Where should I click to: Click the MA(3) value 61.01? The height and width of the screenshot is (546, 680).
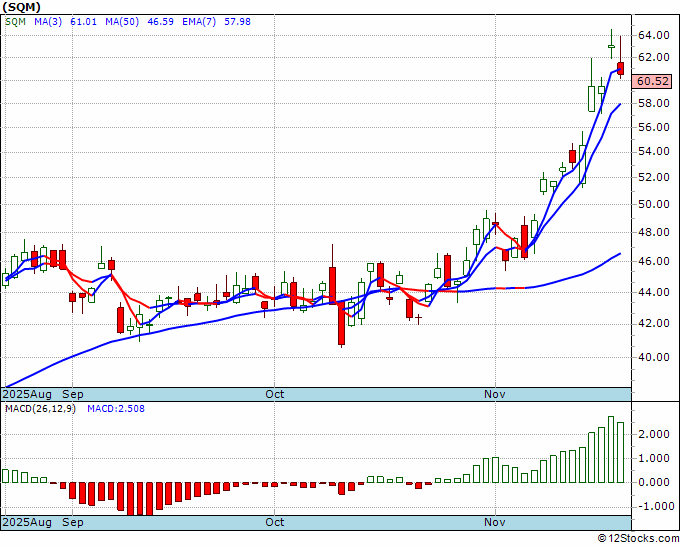pyautogui.click(x=83, y=22)
